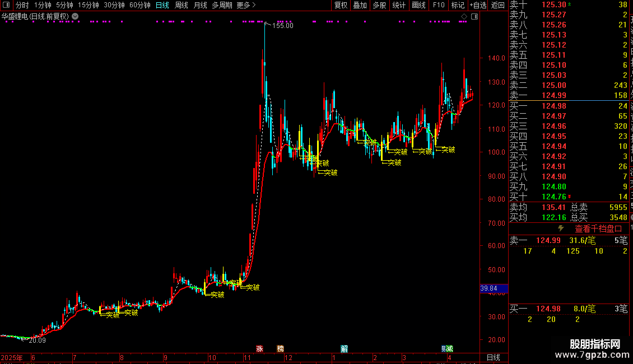Open the 统计 statistics tool
Image resolution: width=633 pixels, height=364 pixels.
[x=399, y=5]
